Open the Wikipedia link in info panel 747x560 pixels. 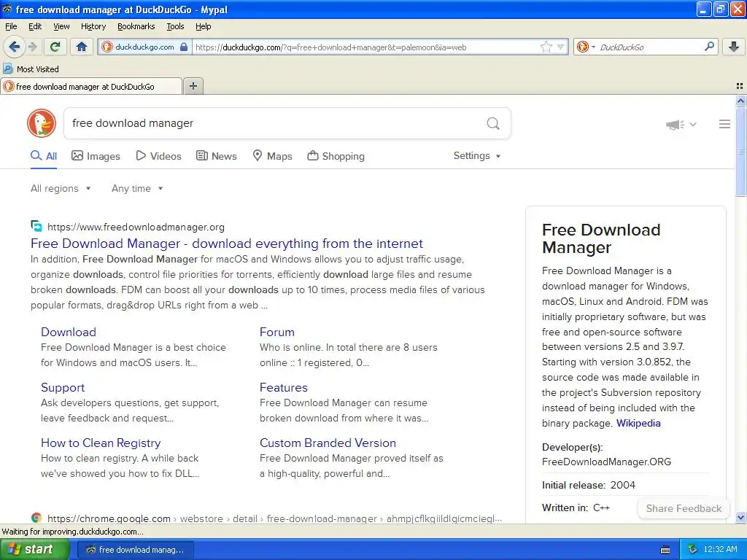[x=638, y=424]
